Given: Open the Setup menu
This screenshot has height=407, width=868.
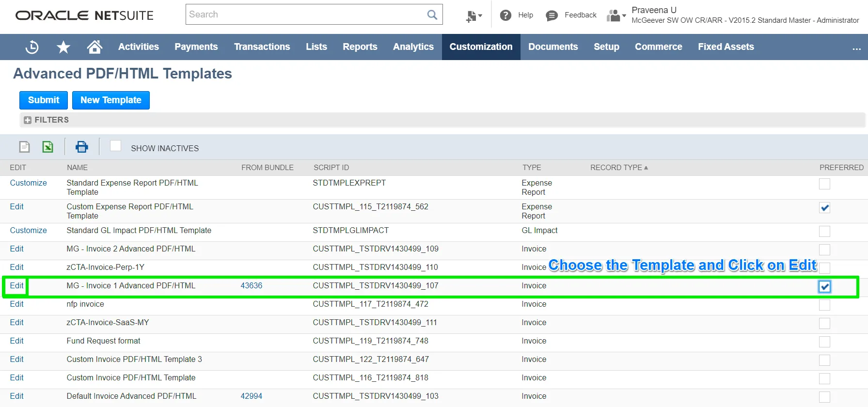Looking at the screenshot, I should tap(606, 47).
